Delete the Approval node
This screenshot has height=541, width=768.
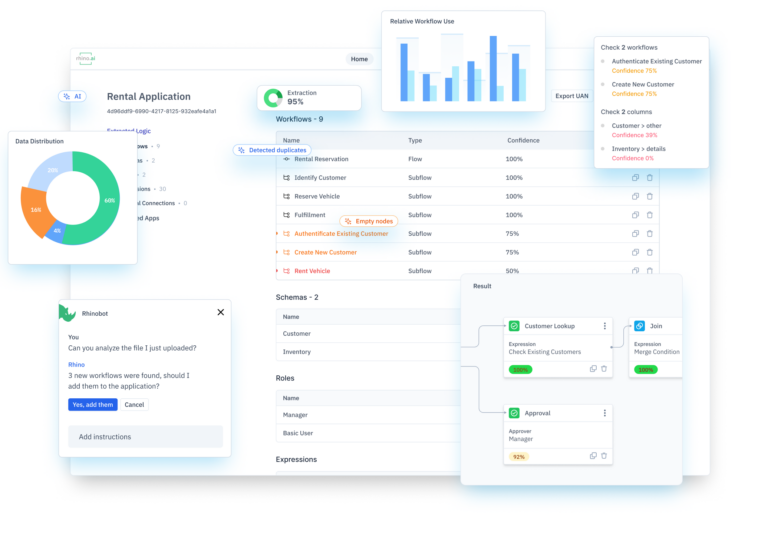[x=604, y=456]
